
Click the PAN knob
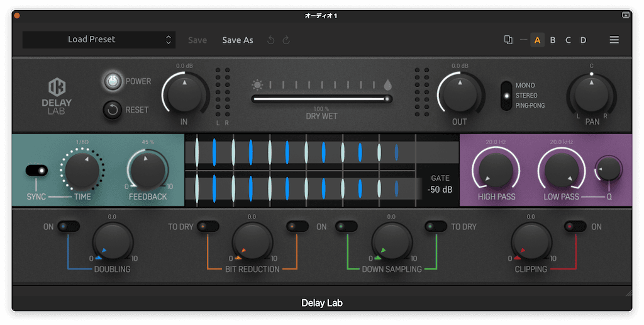[x=591, y=94]
